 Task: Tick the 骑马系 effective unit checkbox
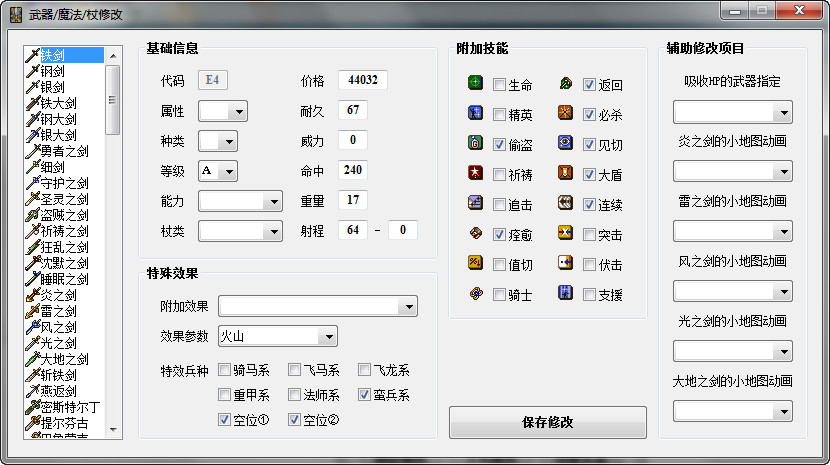click(x=225, y=370)
